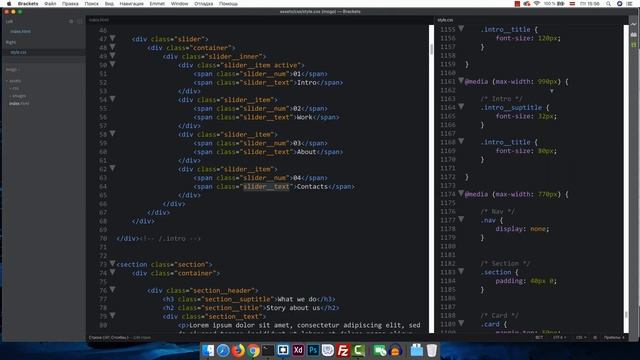Collapse code fold at HTML line 47
This screenshot has width=640, height=360.
[112, 38]
